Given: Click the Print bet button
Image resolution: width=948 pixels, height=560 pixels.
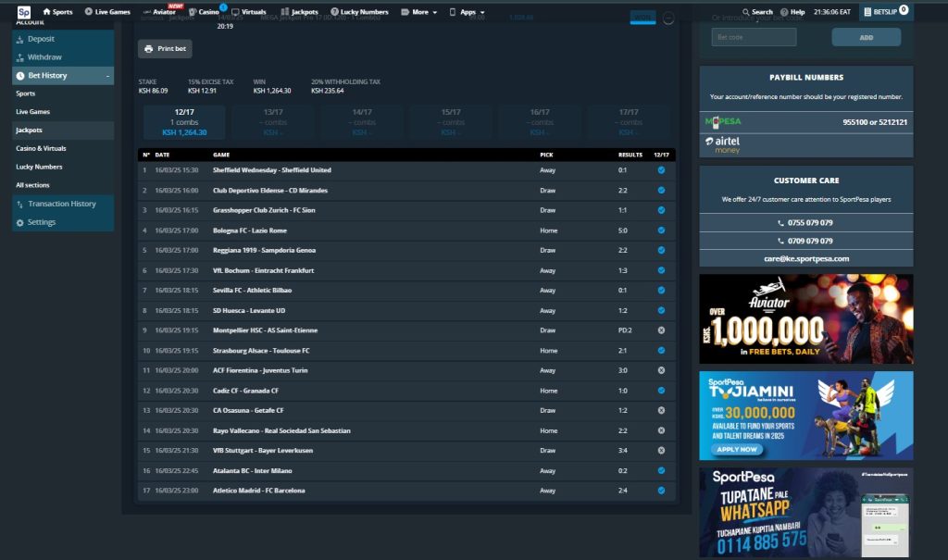Looking at the screenshot, I should point(165,48).
